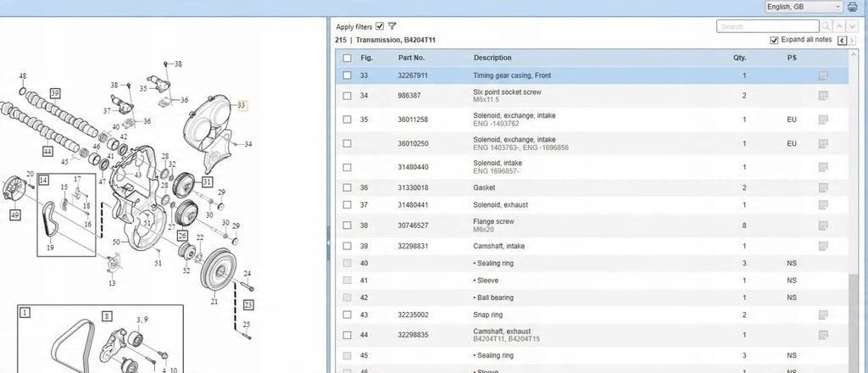Viewport: 868px width, 373px height.
Task: Collapse the diagram panel via splitter handle
Action: tap(328, 242)
